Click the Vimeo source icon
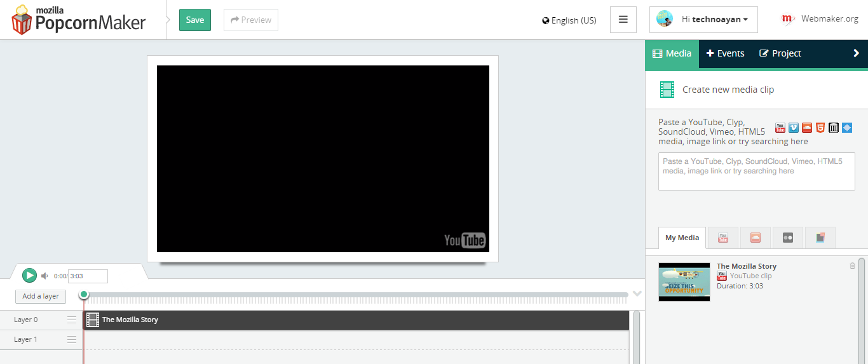868x364 pixels. pos(794,128)
